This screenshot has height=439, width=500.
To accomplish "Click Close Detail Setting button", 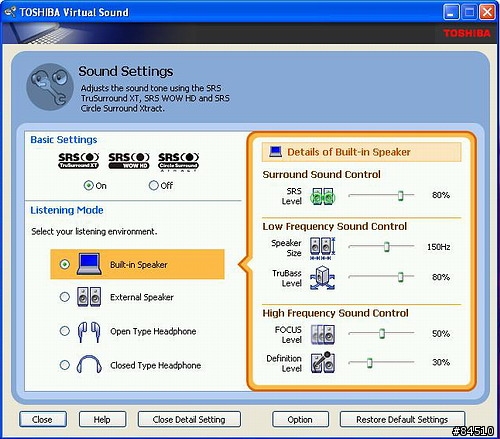I will pyautogui.click(x=189, y=419).
